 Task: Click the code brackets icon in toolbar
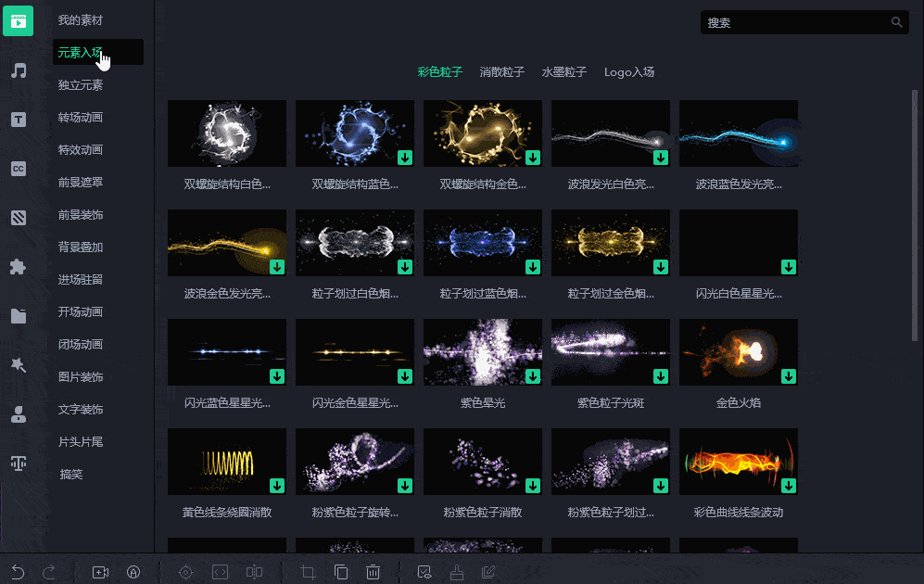[220, 572]
